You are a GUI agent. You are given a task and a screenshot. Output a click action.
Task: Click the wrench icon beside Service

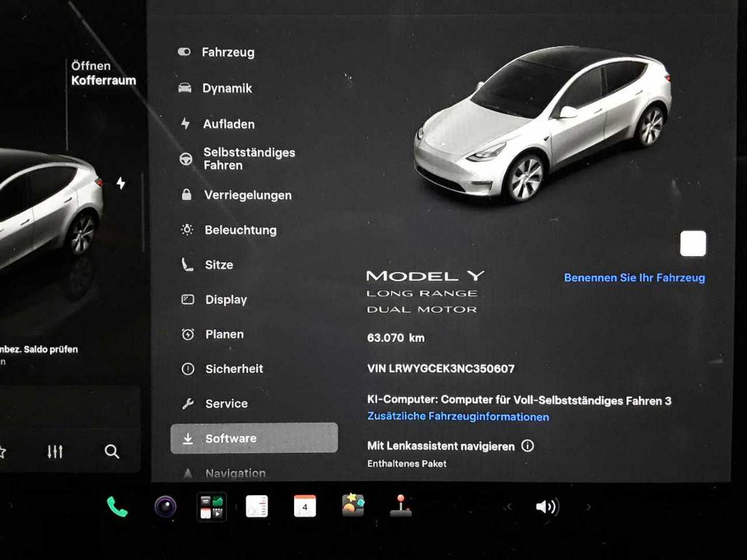(188, 404)
